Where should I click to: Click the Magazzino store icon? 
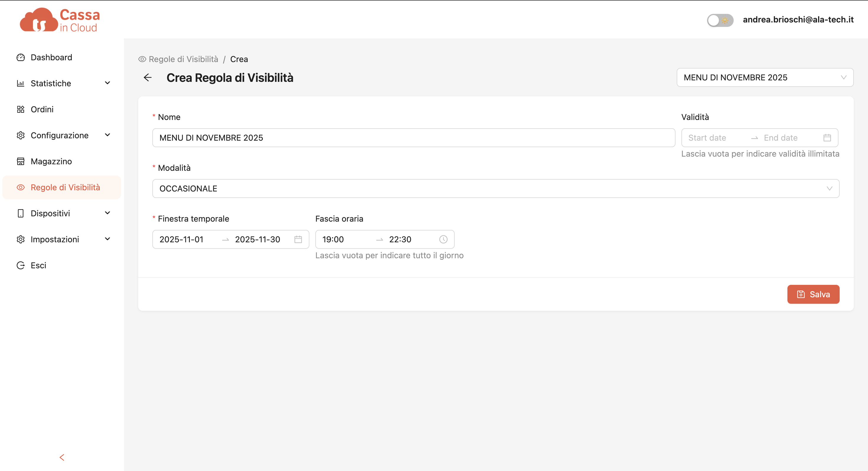(x=21, y=162)
